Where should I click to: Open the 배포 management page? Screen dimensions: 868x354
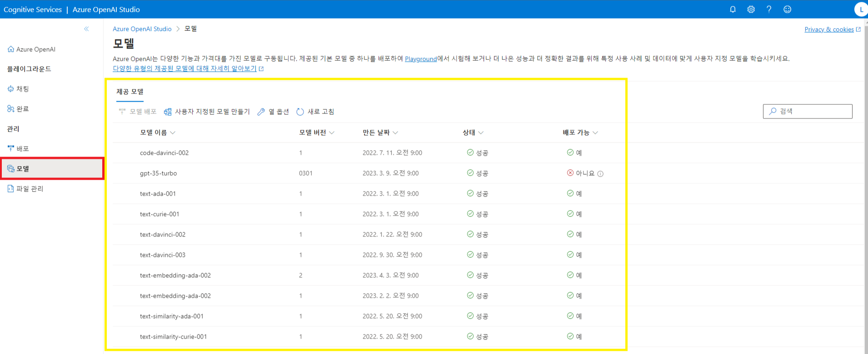coord(18,148)
